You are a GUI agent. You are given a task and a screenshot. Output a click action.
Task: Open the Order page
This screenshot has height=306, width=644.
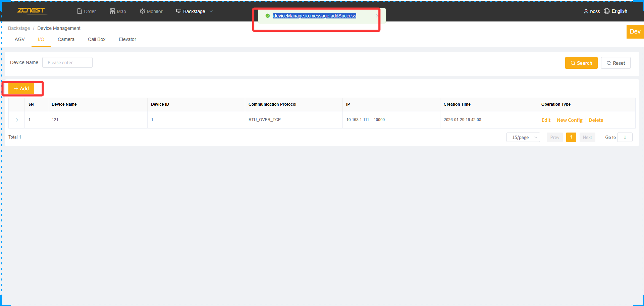(x=87, y=11)
